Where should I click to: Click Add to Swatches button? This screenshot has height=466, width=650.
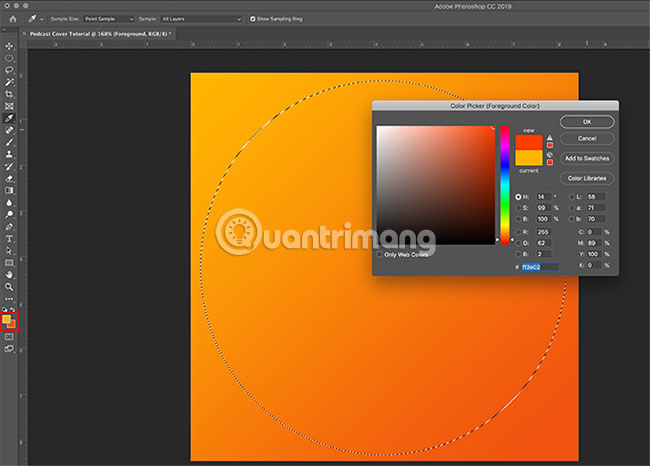587,158
